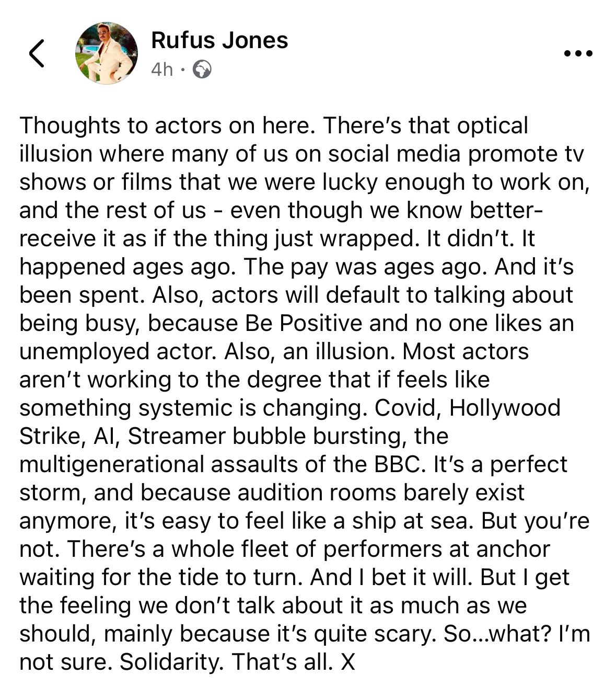Tap the words 'optical illusion' in post
Screen dimensions: 616x698
point(491,125)
